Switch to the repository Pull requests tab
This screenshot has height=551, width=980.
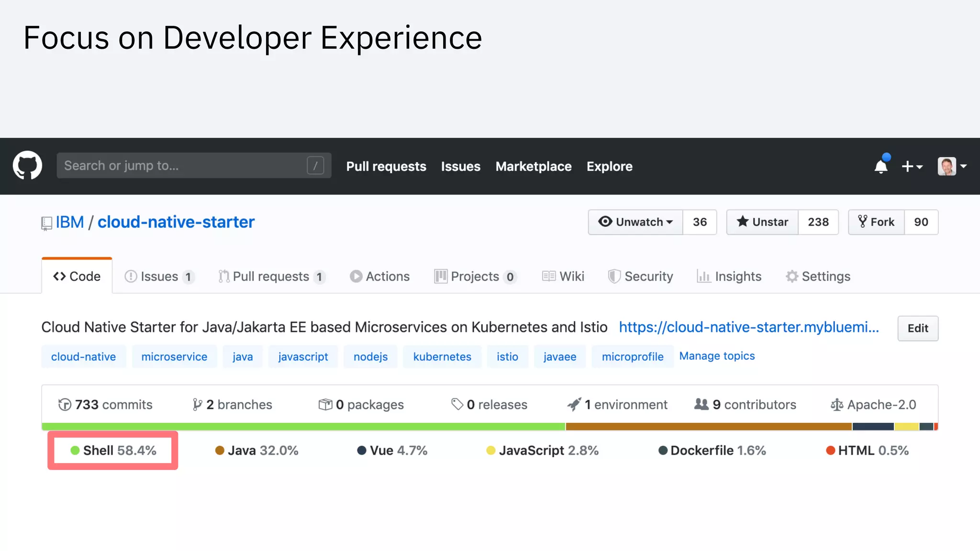point(272,276)
